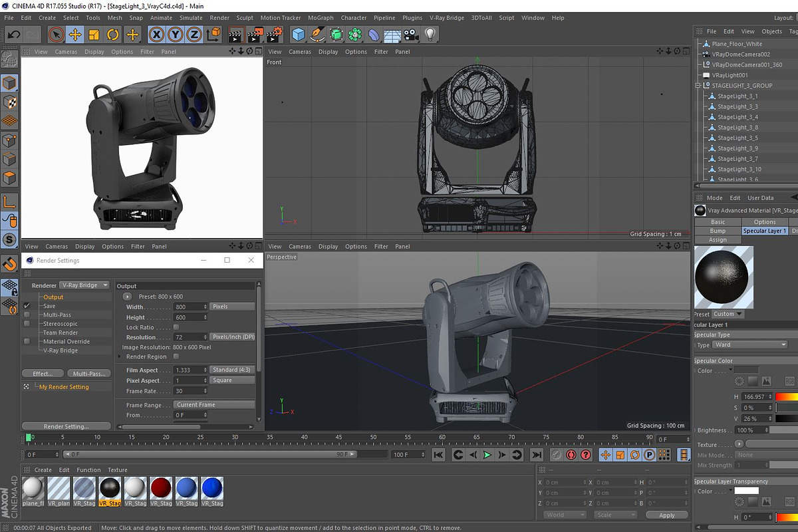Toggle Z axis lock

[194, 35]
